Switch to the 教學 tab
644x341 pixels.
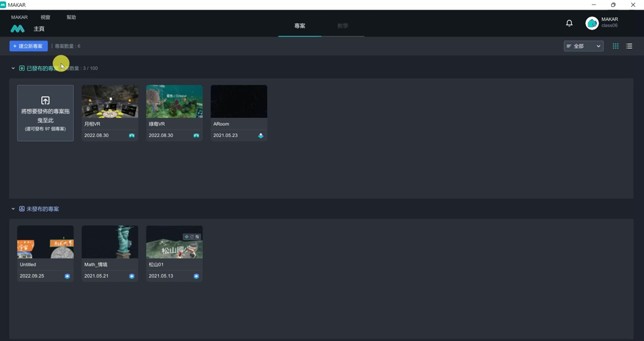pyautogui.click(x=342, y=26)
